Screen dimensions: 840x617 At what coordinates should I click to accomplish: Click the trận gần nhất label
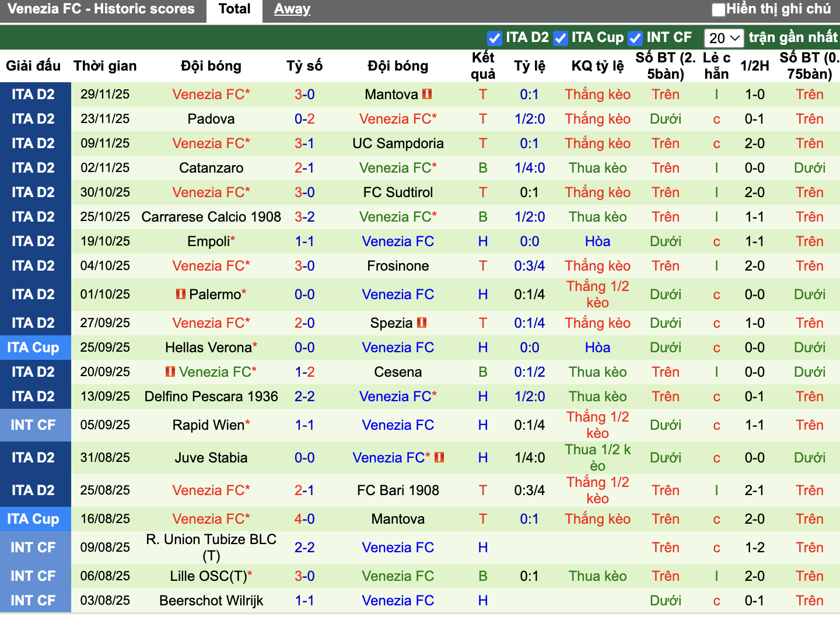[793, 37]
